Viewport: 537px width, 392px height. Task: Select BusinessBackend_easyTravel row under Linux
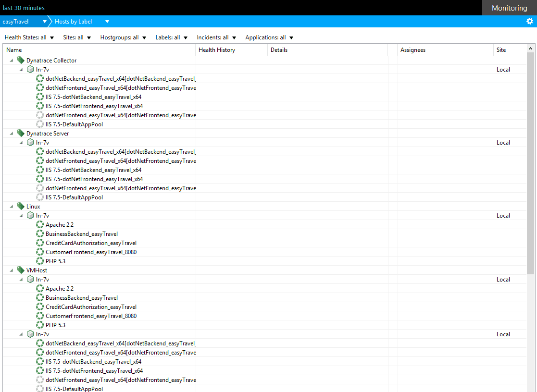265,234
